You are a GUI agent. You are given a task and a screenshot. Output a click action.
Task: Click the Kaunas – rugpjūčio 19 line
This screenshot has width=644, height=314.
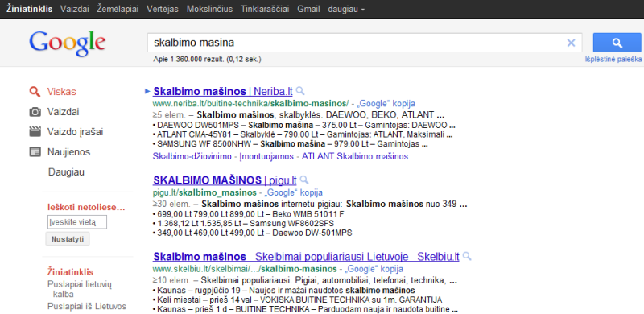[283, 291]
